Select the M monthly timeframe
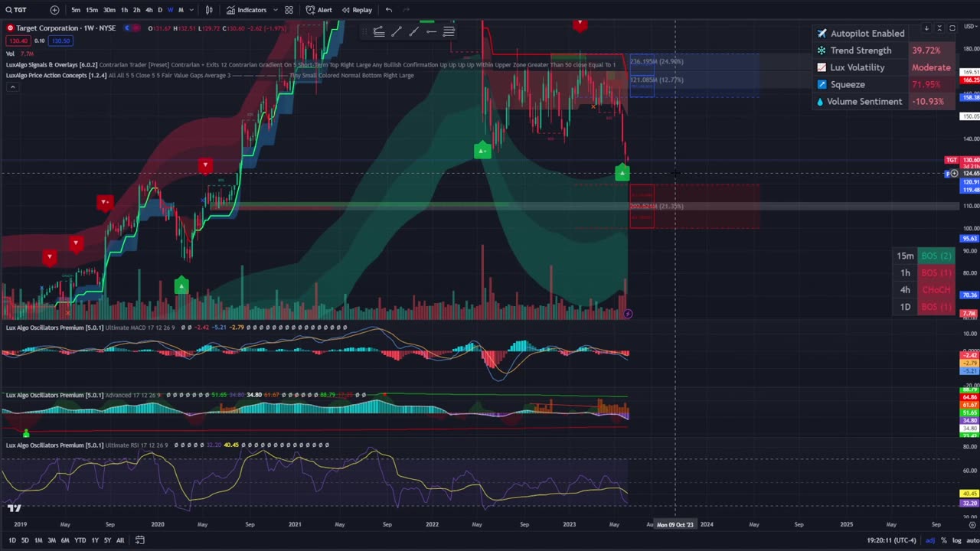Image resolution: width=980 pixels, height=551 pixels. click(181, 10)
